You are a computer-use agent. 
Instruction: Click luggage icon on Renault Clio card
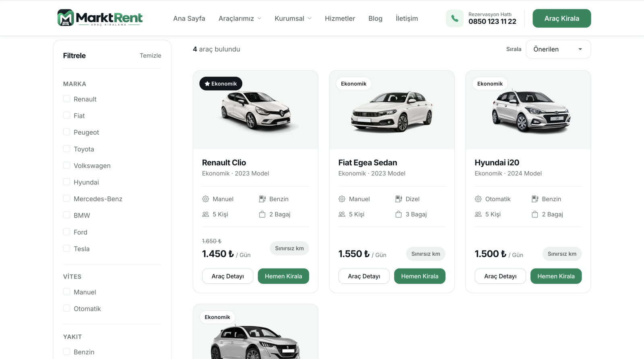pyautogui.click(x=262, y=214)
